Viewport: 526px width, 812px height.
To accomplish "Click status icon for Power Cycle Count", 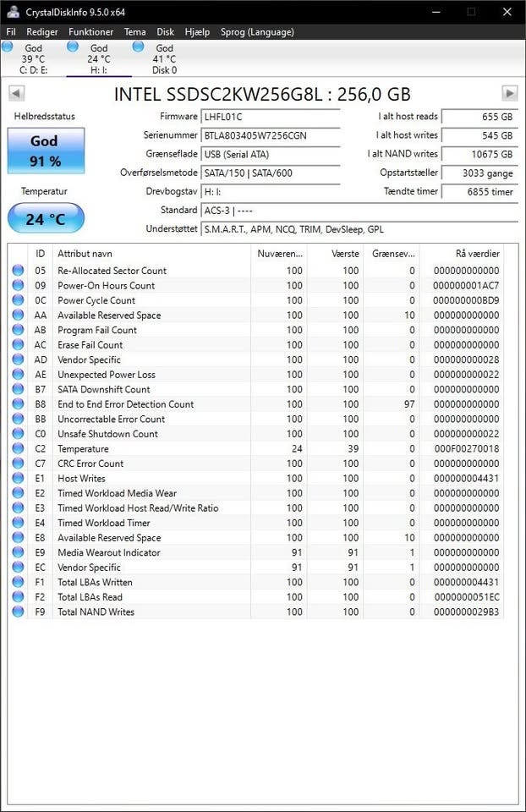I will pyautogui.click(x=18, y=300).
